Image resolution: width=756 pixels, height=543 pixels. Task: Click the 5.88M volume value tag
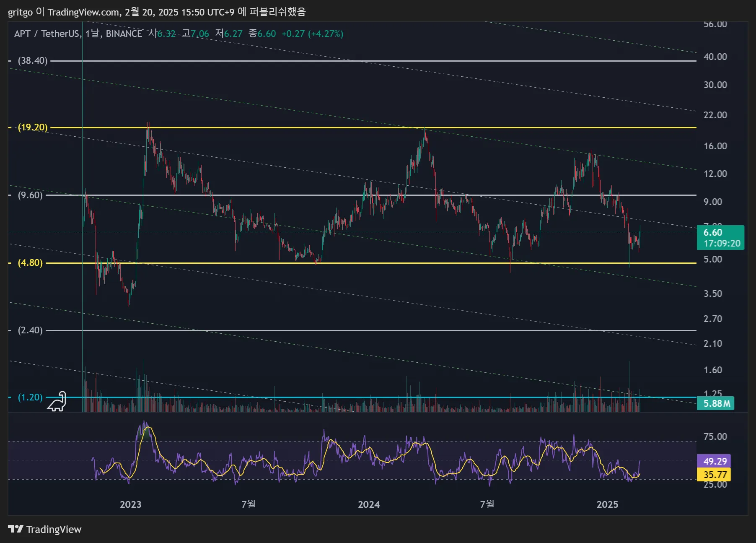coord(715,403)
